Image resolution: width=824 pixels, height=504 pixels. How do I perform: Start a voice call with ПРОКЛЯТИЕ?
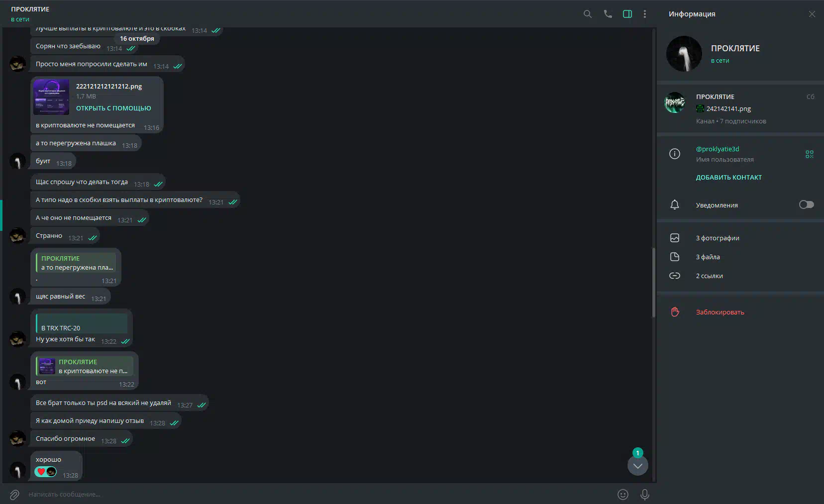pyautogui.click(x=608, y=14)
